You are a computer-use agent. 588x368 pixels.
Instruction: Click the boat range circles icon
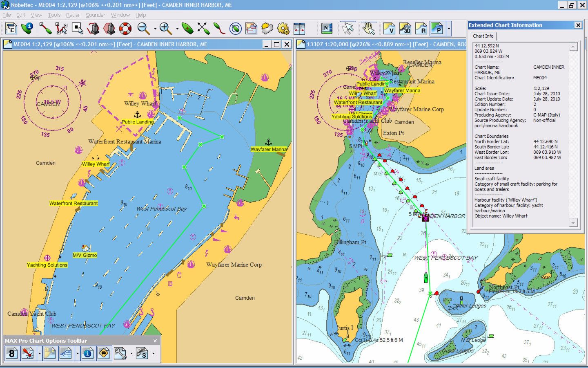click(x=235, y=29)
